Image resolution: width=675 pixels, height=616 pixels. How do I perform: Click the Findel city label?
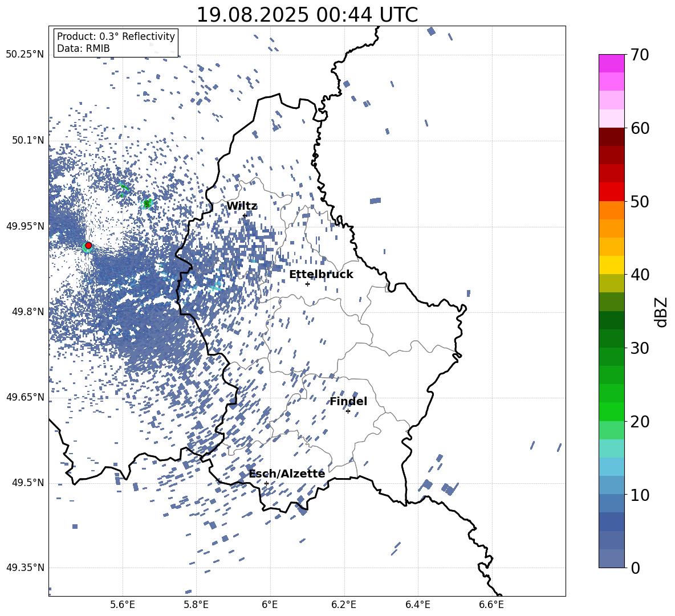click(x=348, y=401)
